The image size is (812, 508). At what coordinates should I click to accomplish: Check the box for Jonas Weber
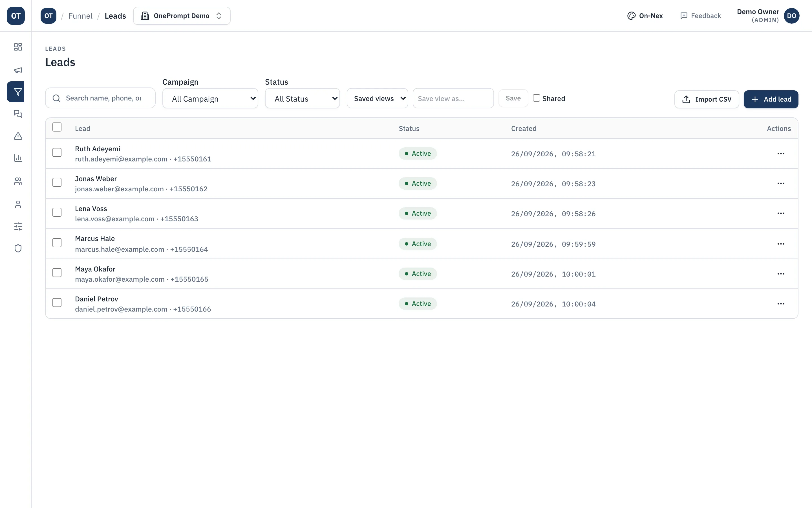57,182
